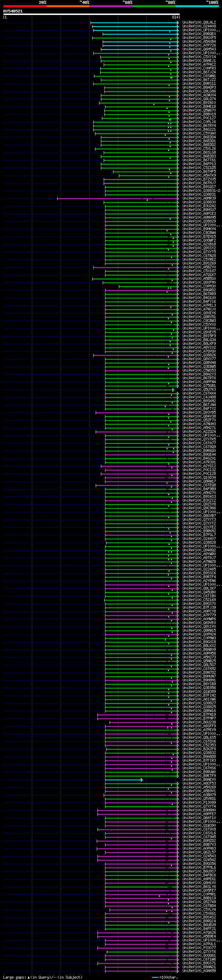
Task: Open hit UniRef100_Q8LQ74
Action: (x=199, y=99)
